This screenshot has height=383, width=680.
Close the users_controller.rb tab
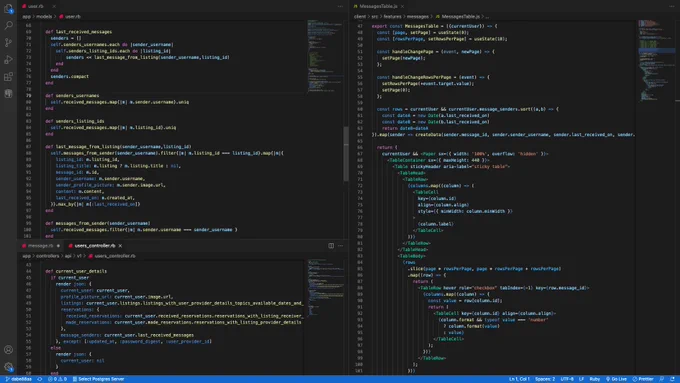click(120, 246)
